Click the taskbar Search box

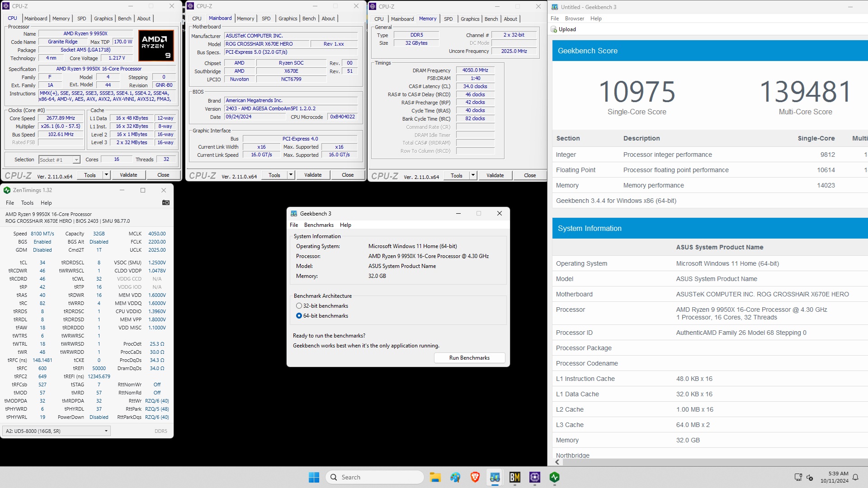click(375, 477)
